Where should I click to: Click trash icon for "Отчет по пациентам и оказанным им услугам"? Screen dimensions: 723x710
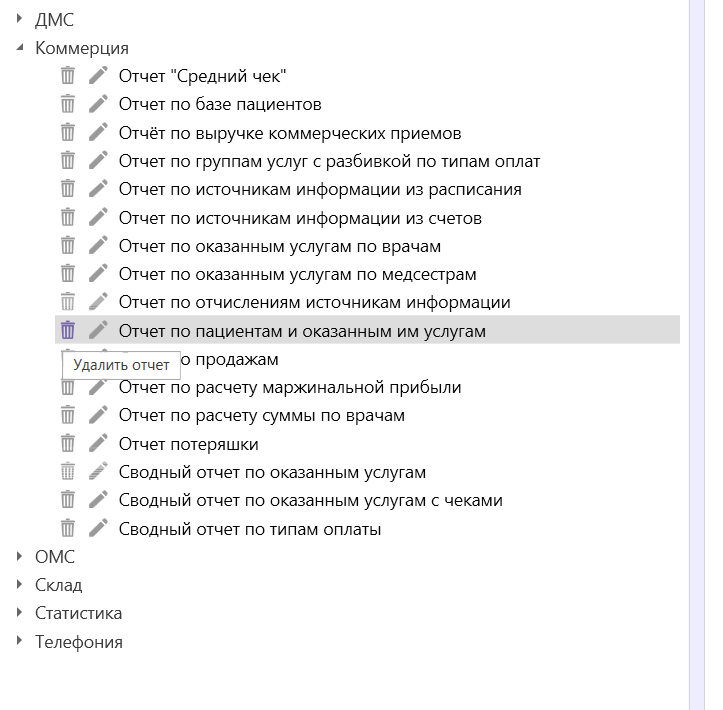[x=68, y=330]
